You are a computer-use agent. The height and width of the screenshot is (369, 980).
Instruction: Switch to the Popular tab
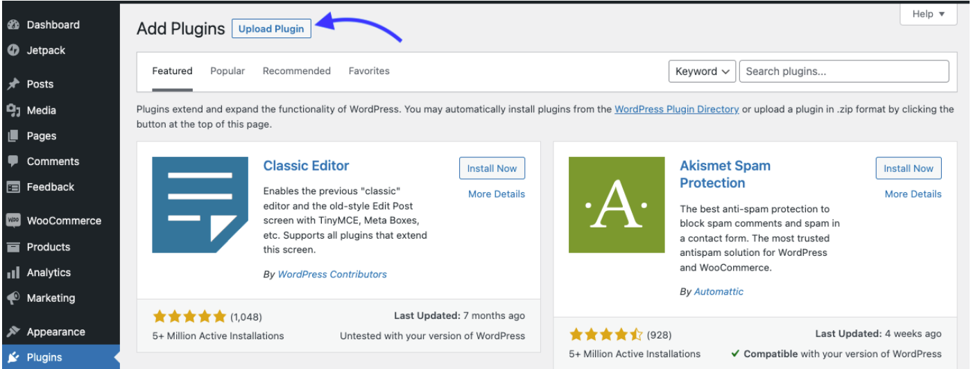(x=227, y=71)
